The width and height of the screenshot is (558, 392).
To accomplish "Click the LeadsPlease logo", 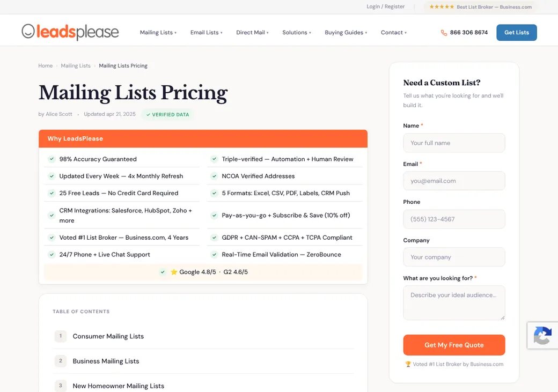I will pyautogui.click(x=70, y=32).
